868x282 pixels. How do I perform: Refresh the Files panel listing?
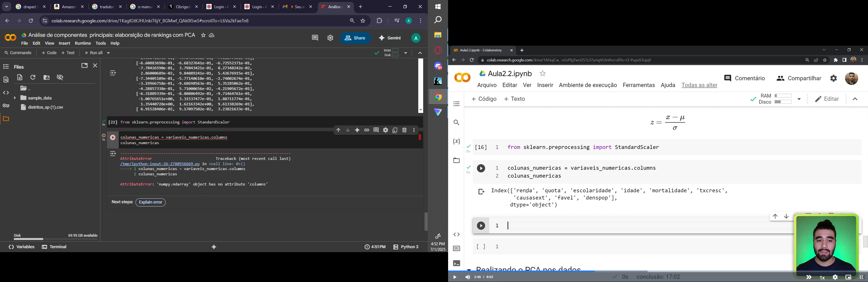[33, 77]
